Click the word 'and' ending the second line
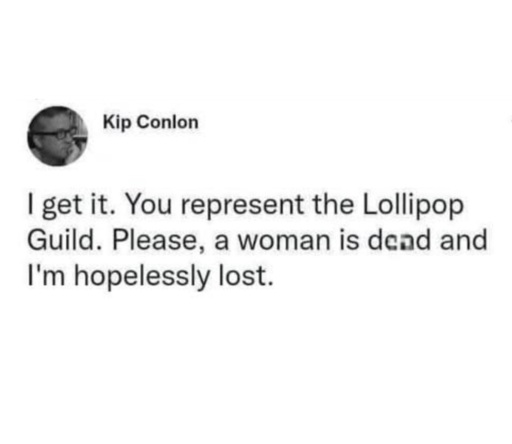The image size is (512, 444). point(463,240)
